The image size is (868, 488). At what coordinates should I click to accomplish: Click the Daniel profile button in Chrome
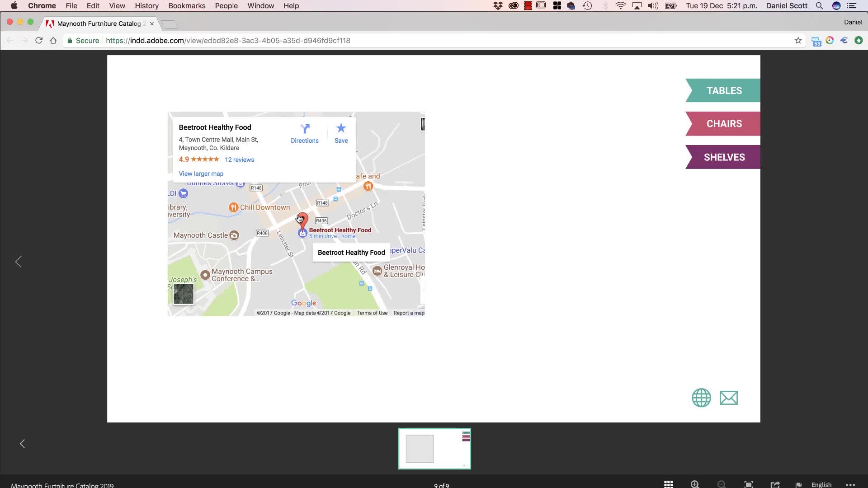tap(853, 22)
